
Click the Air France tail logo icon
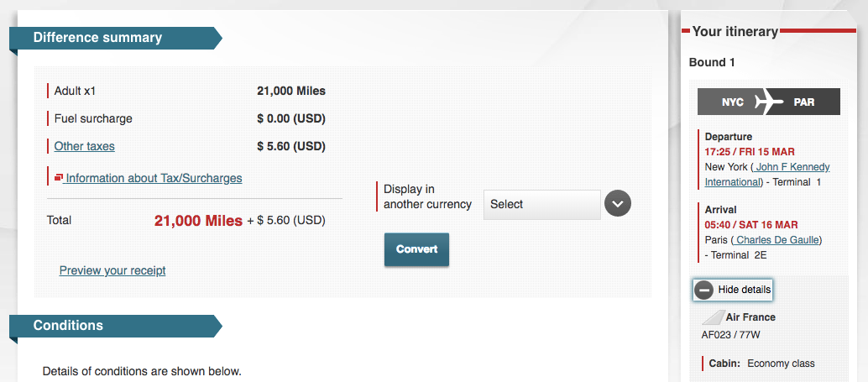(713, 317)
